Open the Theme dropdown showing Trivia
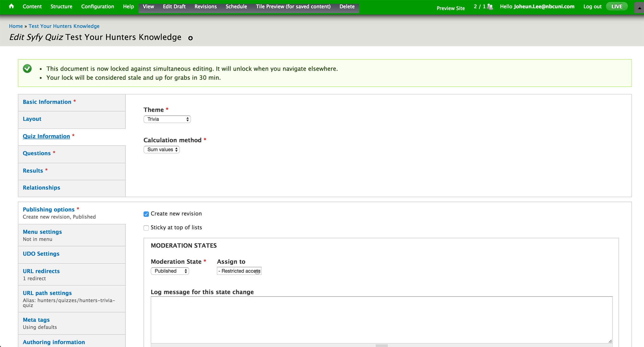 coord(167,119)
